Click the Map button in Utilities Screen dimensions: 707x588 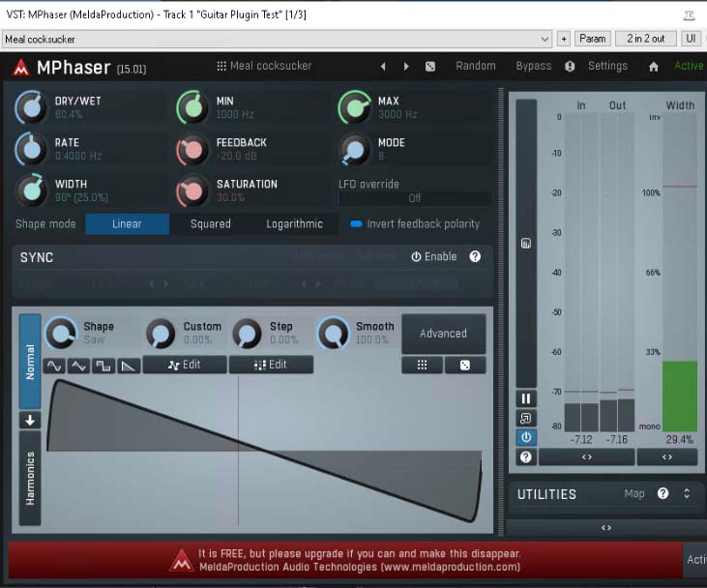click(634, 494)
